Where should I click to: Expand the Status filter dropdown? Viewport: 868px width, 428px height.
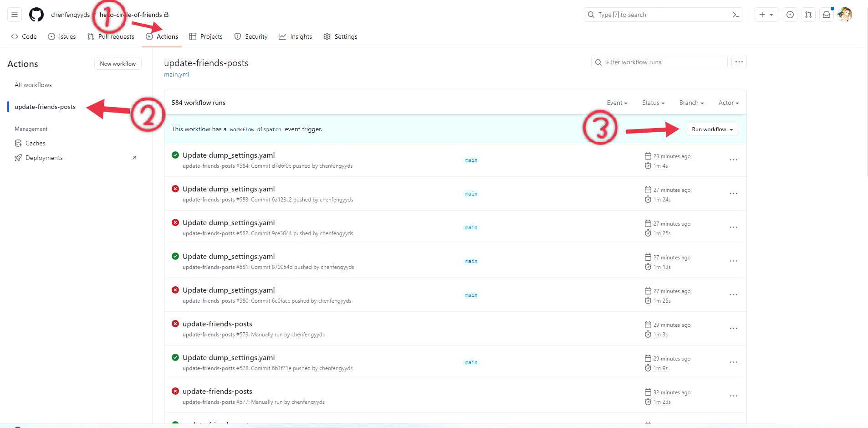point(654,103)
